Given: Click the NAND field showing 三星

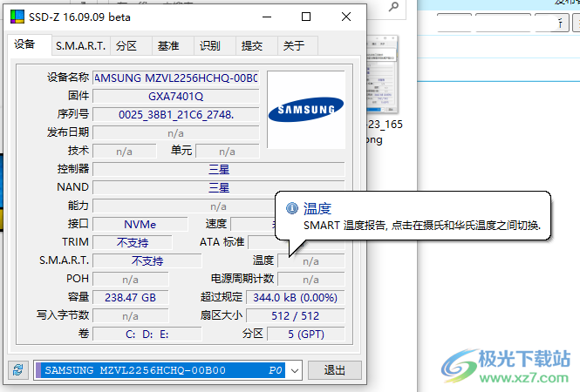Looking at the screenshot, I should click(219, 187).
